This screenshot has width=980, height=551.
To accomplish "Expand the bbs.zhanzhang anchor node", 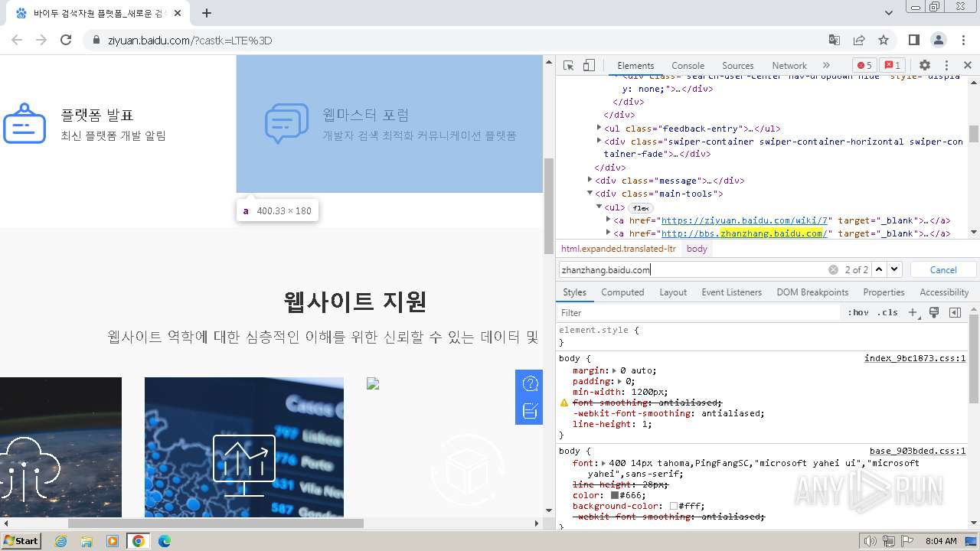I will pyautogui.click(x=609, y=233).
